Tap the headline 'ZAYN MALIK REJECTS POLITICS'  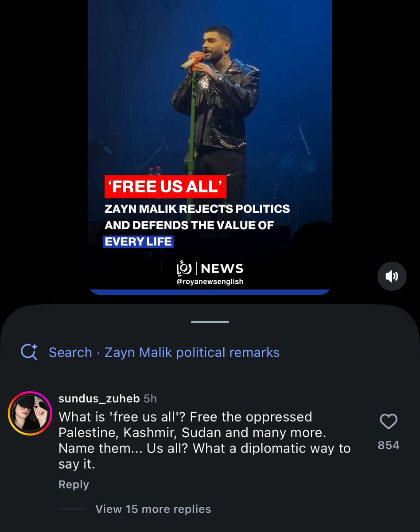197,208
